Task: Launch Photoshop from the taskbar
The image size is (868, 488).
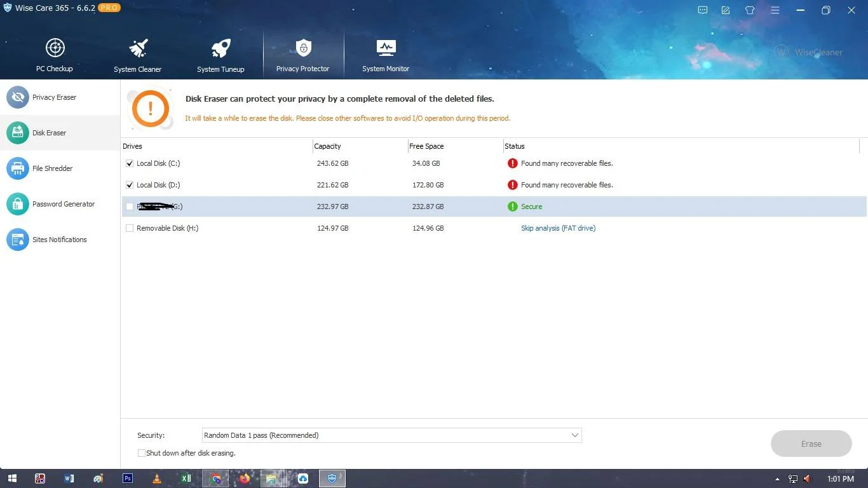Action: [128, 478]
